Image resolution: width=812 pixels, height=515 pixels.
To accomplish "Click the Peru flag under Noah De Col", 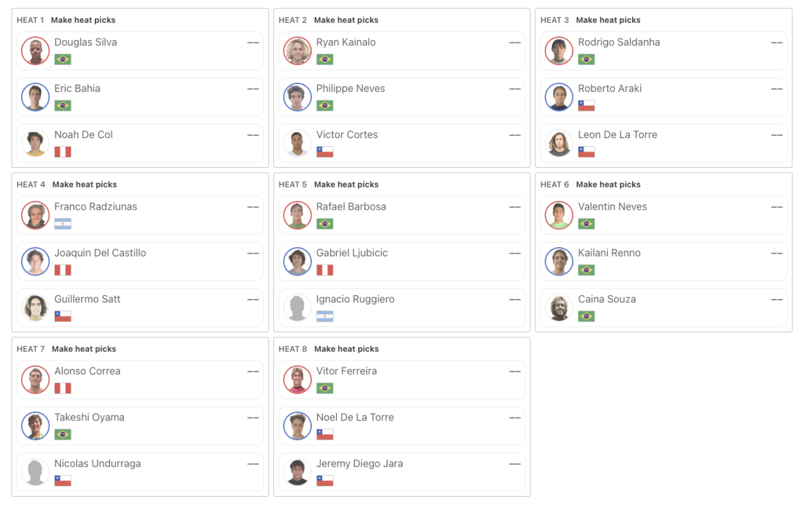I will [x=63, y=152].
